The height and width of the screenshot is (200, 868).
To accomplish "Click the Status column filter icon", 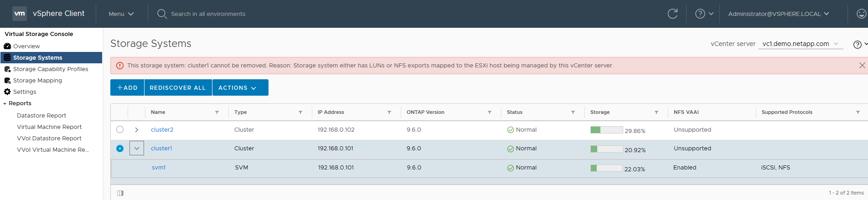I will pos(573,113).
